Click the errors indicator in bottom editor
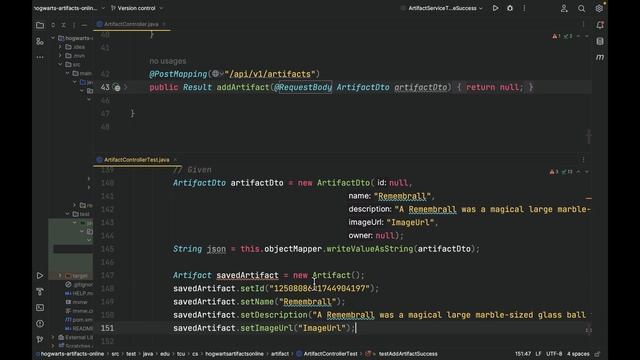 point(554,172)
